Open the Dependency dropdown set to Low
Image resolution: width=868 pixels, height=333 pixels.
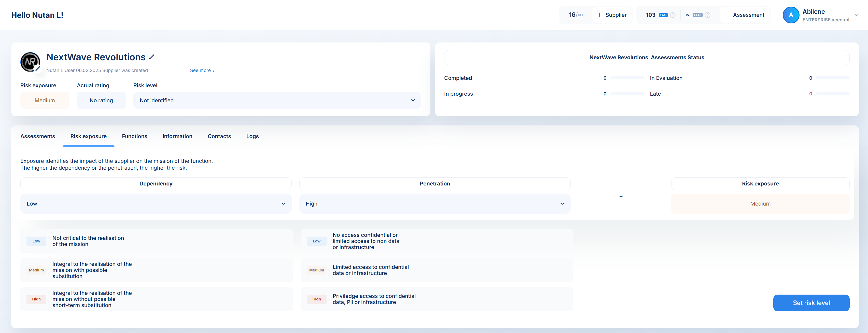[x=156, y=204]
